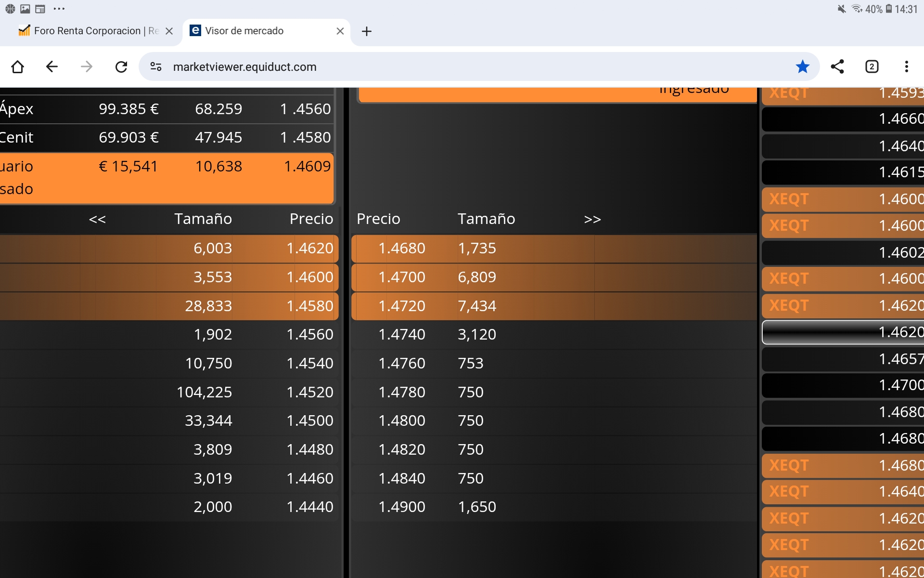Tap the browser home icon
This screenshot has height=578, width=924.
click(x=18, y=66)
